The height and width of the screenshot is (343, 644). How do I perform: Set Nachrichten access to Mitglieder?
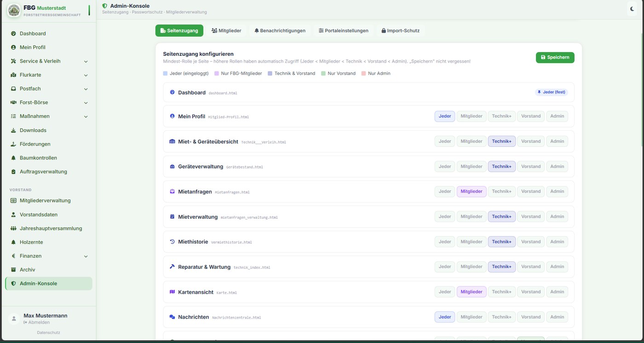pyautogui.click(x=471, y=317)
